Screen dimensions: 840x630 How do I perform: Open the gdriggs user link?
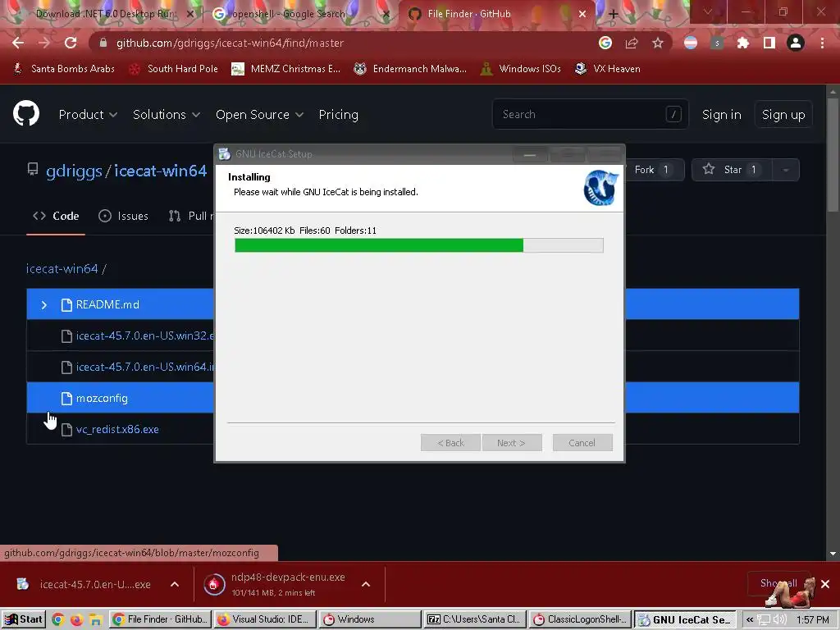click(74, 171)
